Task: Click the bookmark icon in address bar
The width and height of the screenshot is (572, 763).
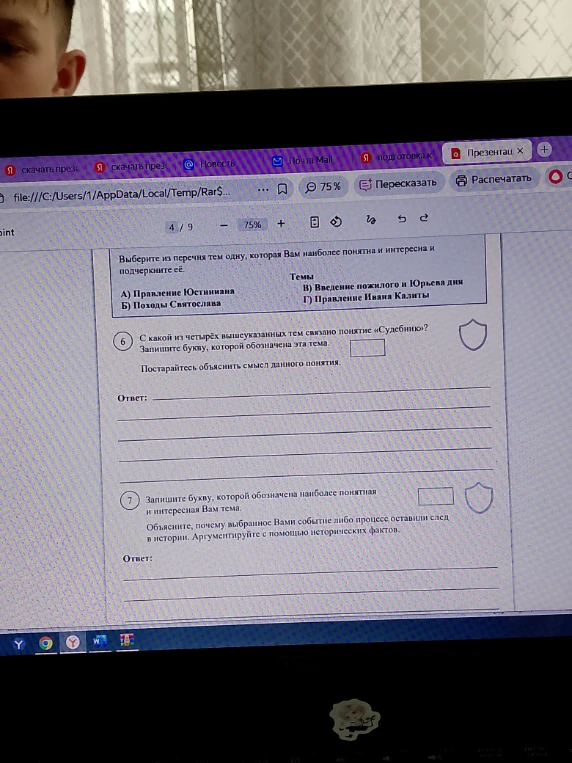Action: coord(282,189)
